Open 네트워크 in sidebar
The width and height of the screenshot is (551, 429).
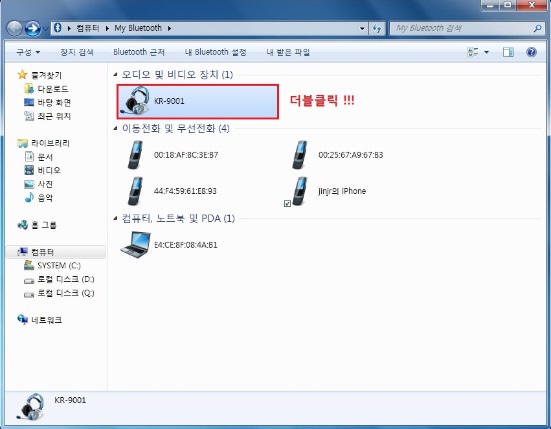click(x=40, y=320)
